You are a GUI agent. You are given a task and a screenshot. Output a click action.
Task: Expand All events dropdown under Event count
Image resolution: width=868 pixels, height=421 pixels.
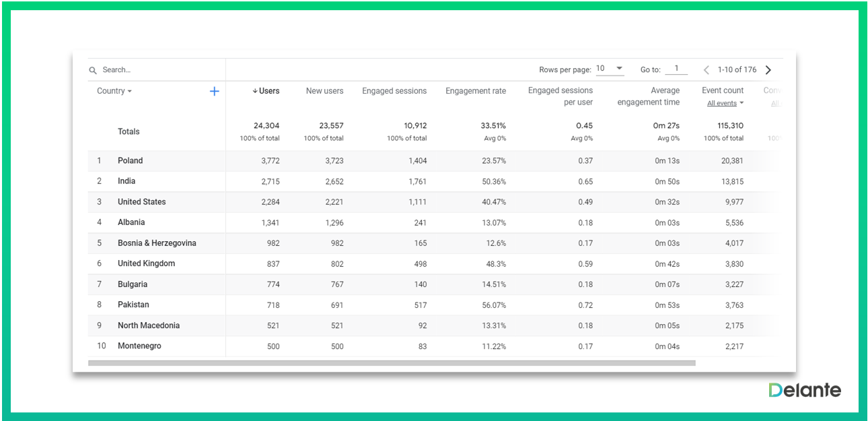pyautogui.click(x=725, y=104)
